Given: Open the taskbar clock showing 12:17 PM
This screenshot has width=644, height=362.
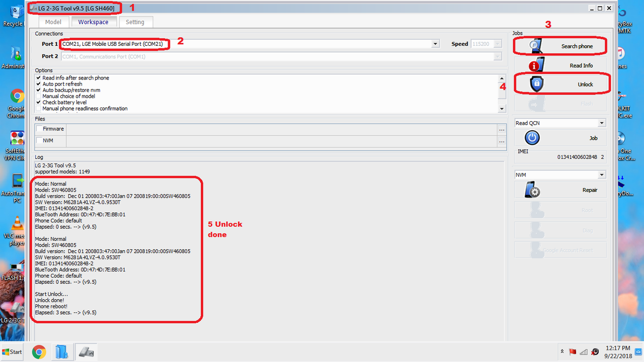Looking at the screenshot, I should tap(617, 352).
